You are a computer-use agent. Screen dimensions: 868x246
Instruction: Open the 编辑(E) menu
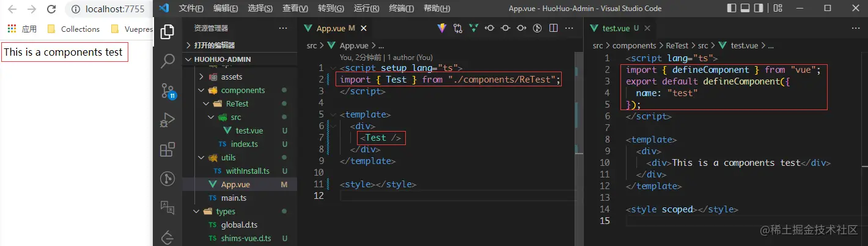pyautogui.click(x=226, y=9)
